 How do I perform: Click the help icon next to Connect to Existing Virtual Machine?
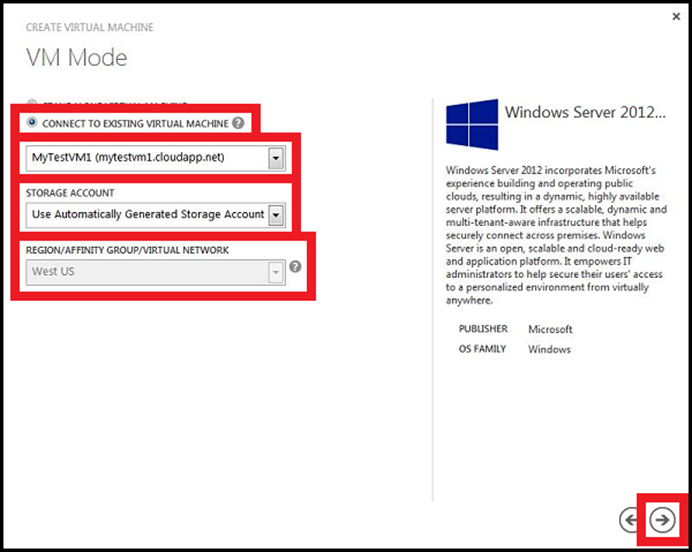click(x=238, y=123)
